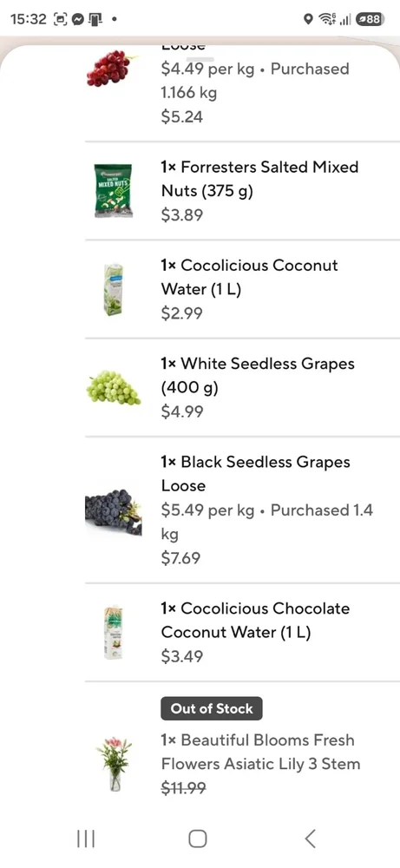
Task: Open Cocolicious Chocolate Coconut Water title
Action: click(x=255, y=620)
